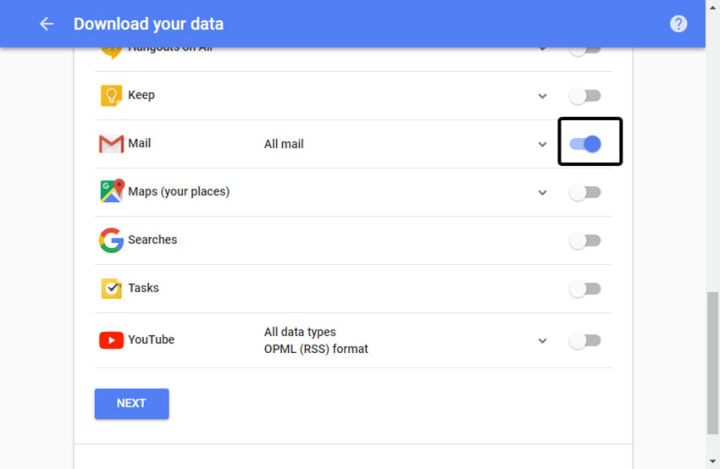Image resolution: width=720 pixels, height=469 pixels.
Task: Click the back arrow icon
Action: [x=46, y=24]
